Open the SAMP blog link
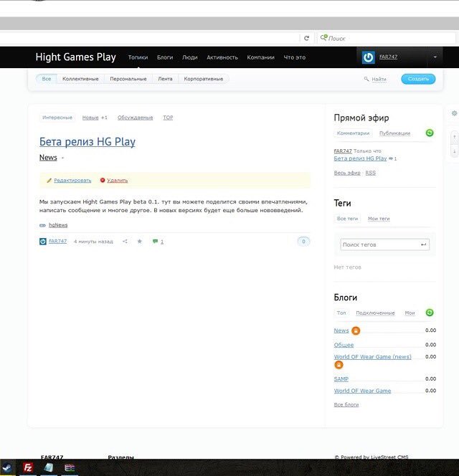The height and width of the screenshot is (476, 459). click(341, 379)
